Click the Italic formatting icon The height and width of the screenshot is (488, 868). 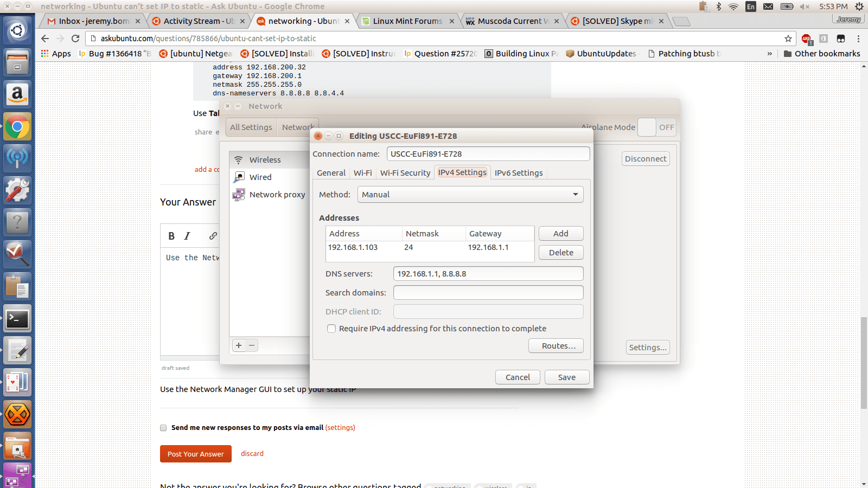click(187, 236)
